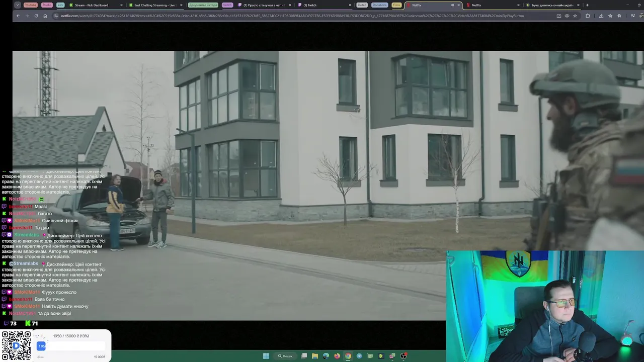The height and width of the screenshot is (362, 644).
Task: Click chat message 'Фууух пронесло'
Action: [x=59, y=292]
